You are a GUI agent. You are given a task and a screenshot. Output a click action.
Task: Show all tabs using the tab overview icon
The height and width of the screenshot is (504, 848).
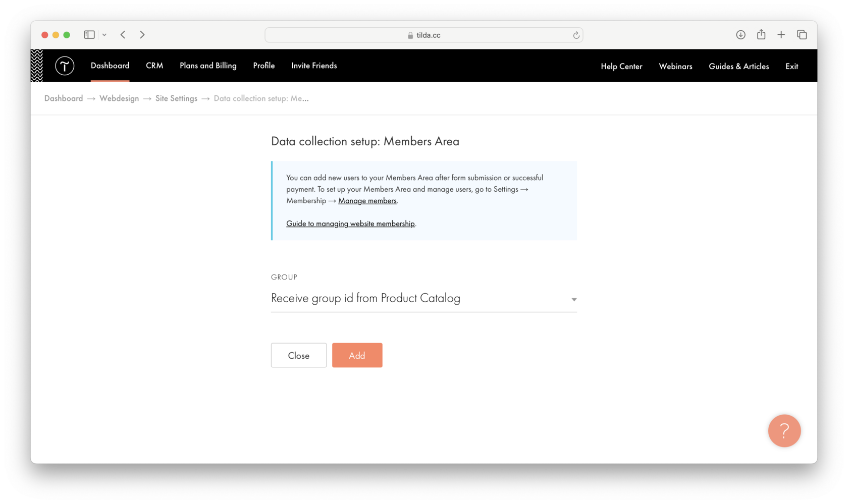[x=802, y=35]
